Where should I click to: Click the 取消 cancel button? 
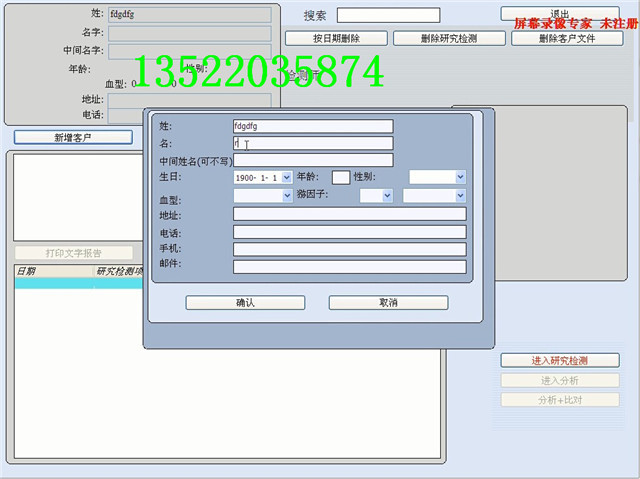point(388,302)
